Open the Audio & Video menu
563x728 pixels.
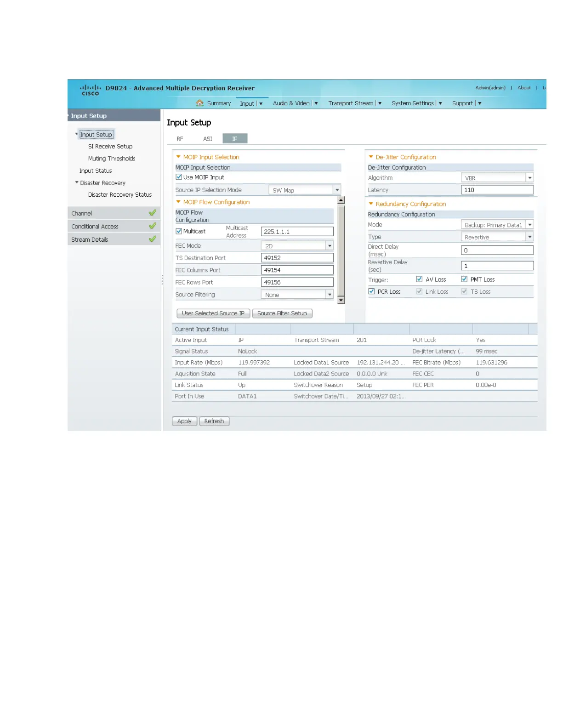(x=295, y=103)
